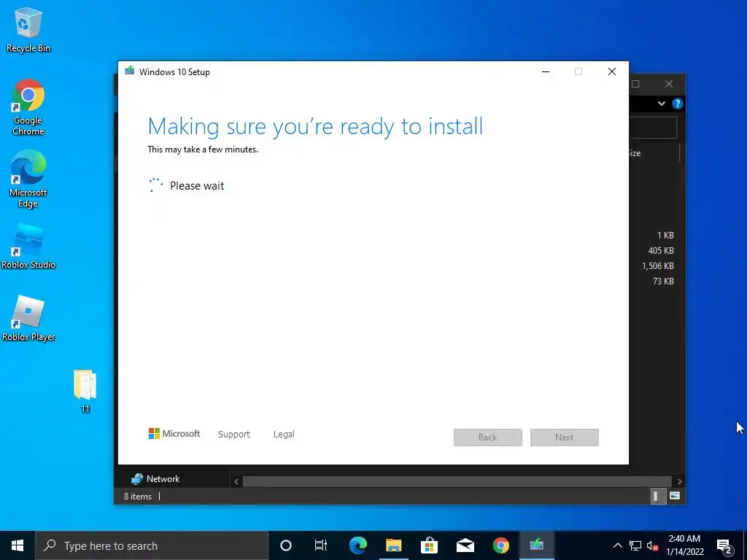Image resolution: width=747 pixels, height=560 pixels.
Task: Click the File Explorer search box
Action: (x=653, y=127)
